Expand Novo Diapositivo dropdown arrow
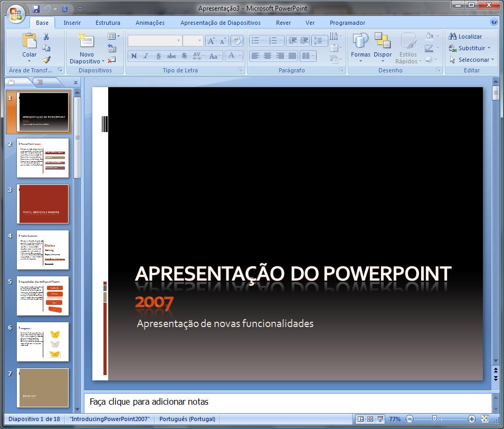The image size is (504, 429). coord(103,61)
